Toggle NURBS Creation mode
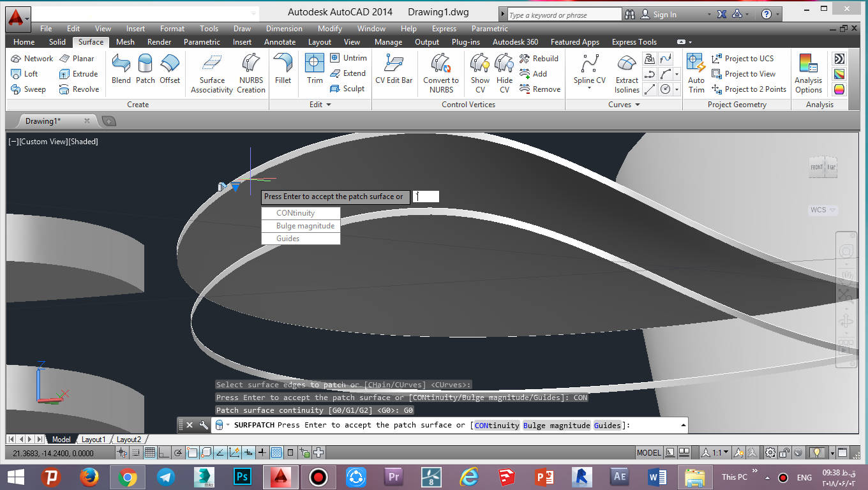868x490 pixels. coord(251,73)
